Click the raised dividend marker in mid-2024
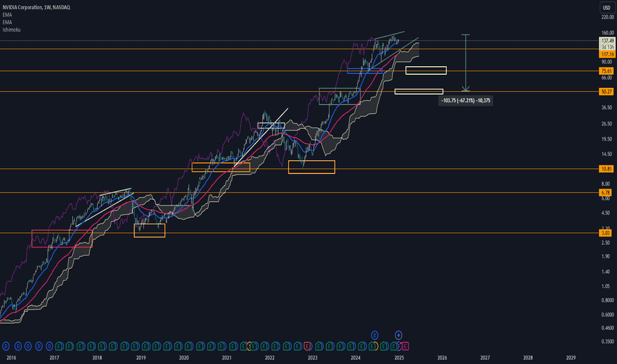Screen dimensions: 617x364 click(x=375, y=336)
